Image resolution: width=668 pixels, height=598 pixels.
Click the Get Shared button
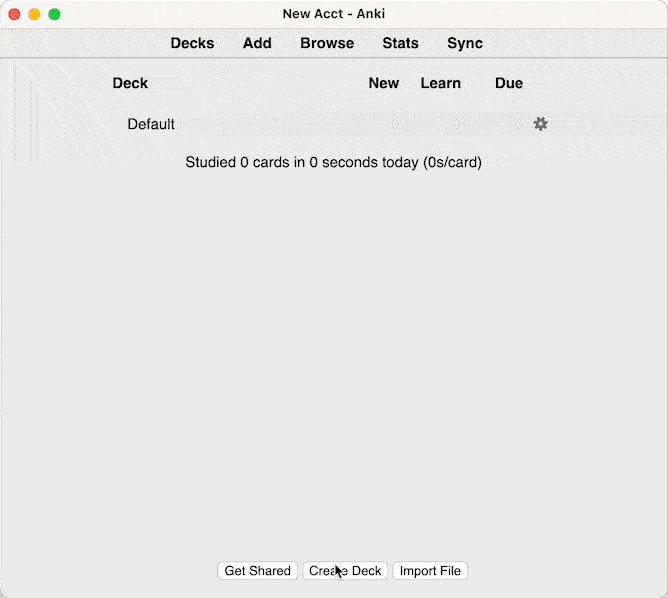[x=257, y=571]
